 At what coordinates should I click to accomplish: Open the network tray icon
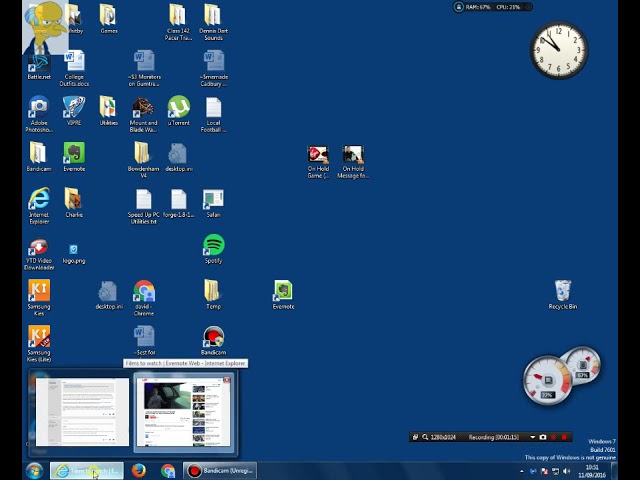tap(556, 471)
